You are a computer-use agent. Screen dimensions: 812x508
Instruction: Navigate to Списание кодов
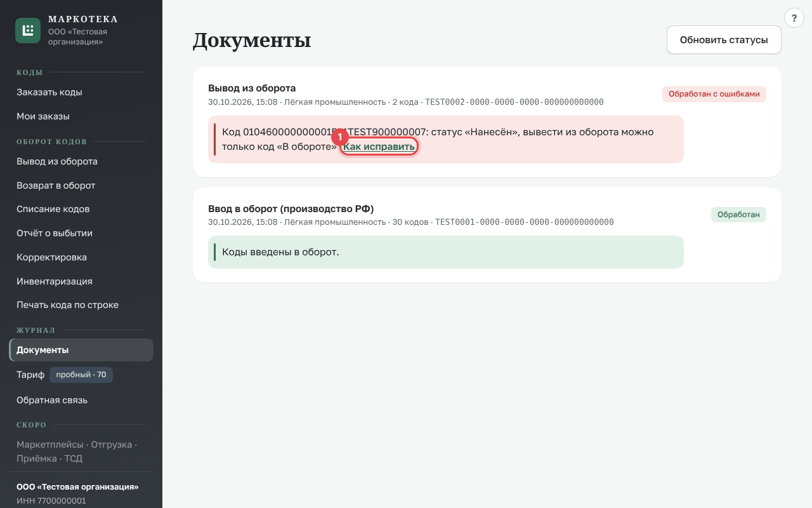81,209
